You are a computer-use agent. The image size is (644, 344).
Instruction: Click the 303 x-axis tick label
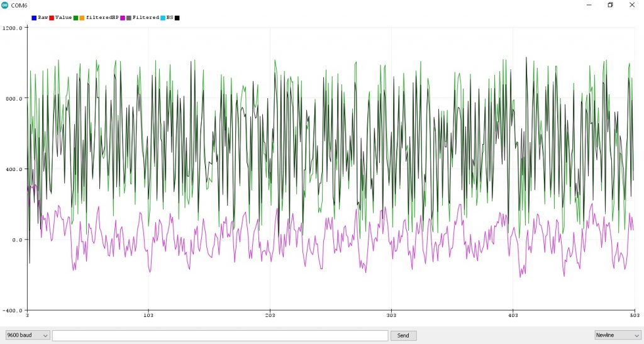391,315
